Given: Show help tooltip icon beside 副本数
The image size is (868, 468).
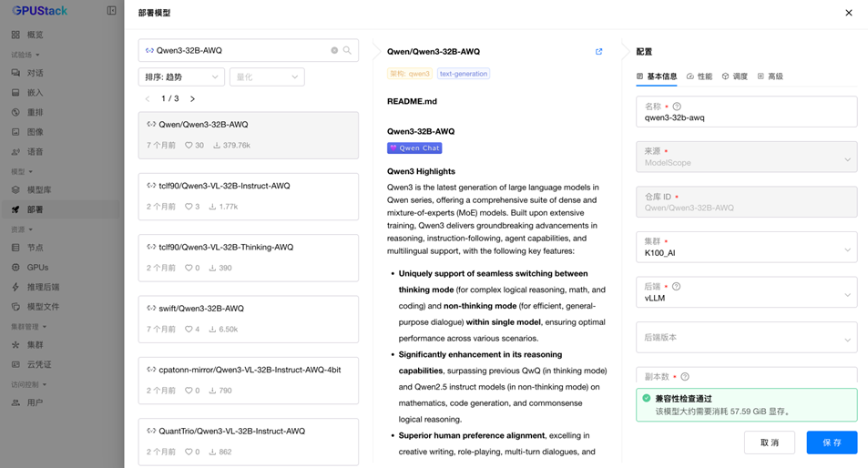Looking at the screenshot, I should pos(685,377).
